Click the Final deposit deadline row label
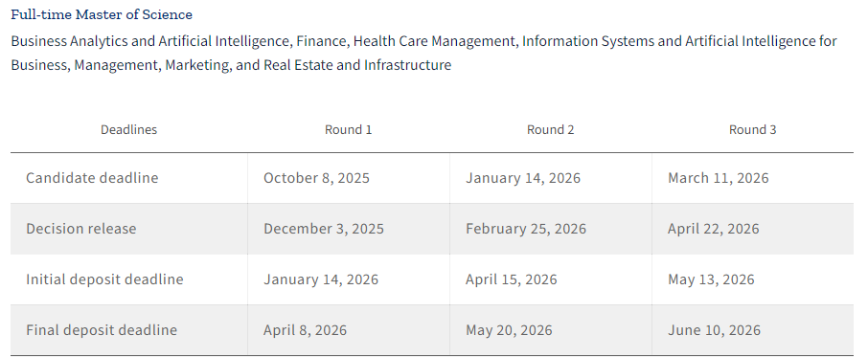The width and height of the screenshot is (868, 357). (x=102, y=330)
